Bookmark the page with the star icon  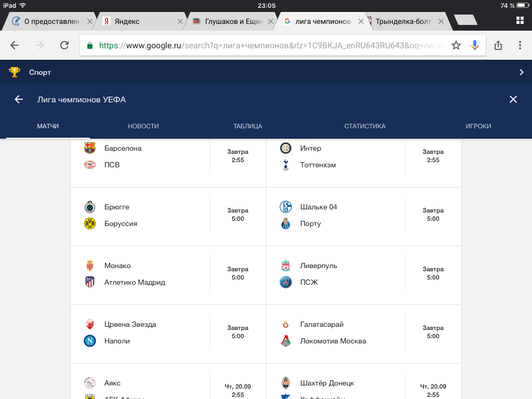coord(456,45)
